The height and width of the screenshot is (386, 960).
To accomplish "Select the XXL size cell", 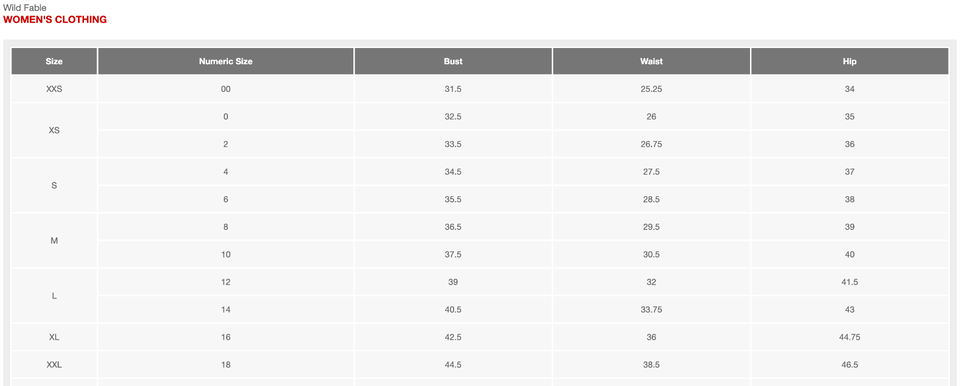I will (x=54, y=365).
